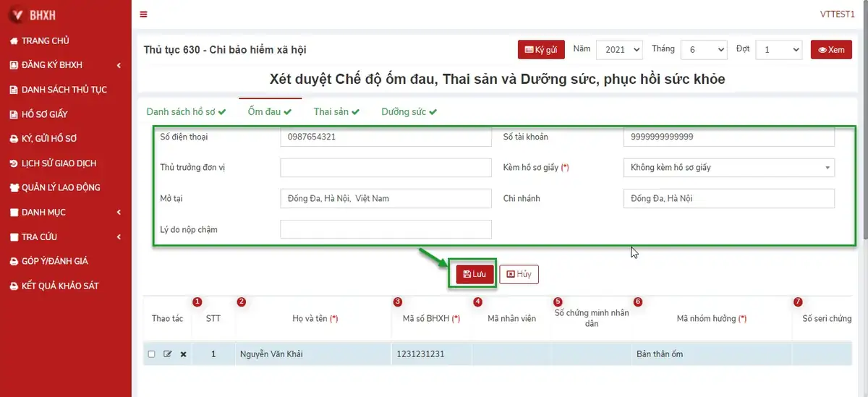Open Kèm hồ sơ giấy dropdown

click(728, 168)
